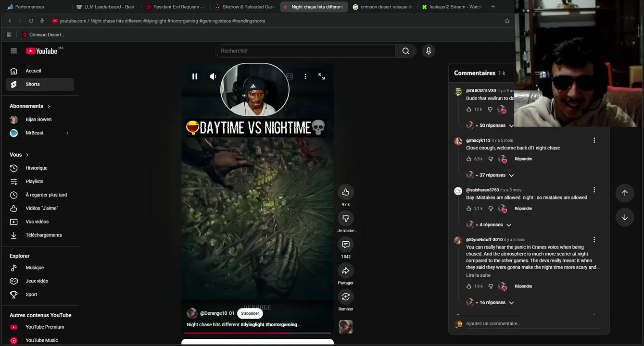Start voice search with microphone icon
644x346 pixels.
pos(429,51)
